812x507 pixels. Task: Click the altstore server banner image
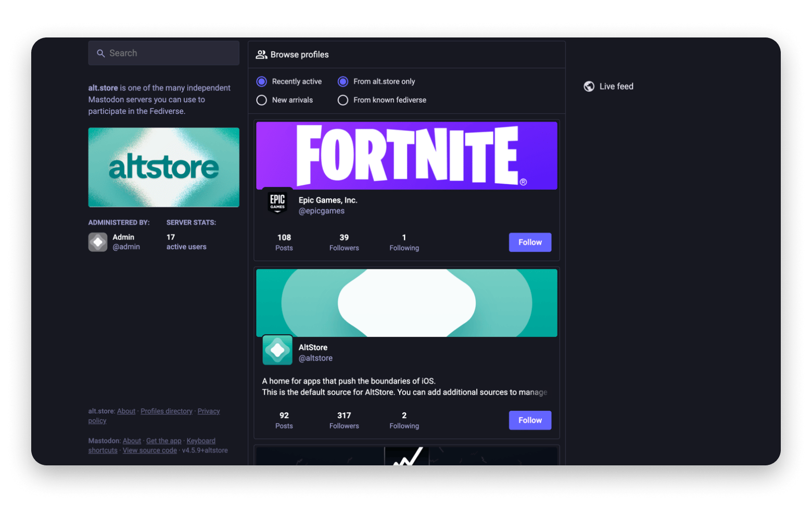point(164,168)
